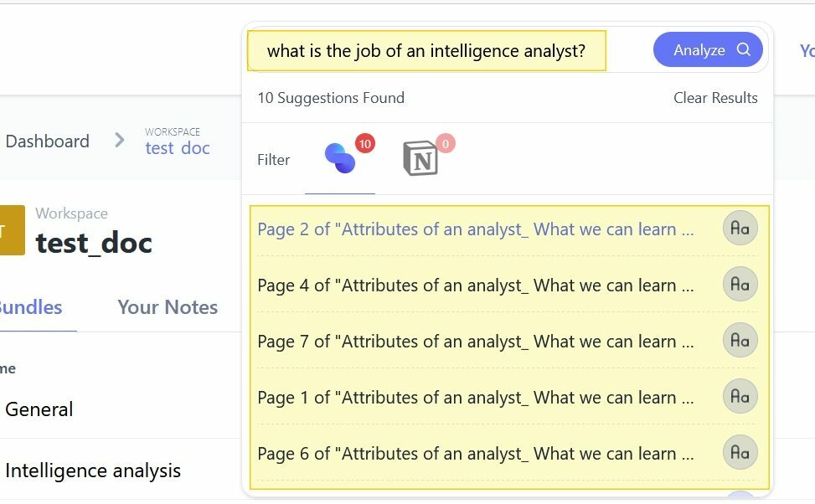Click the Aa icon for Page 2 result
This screenshot has height=504, width=815.
tap(740, 228)
